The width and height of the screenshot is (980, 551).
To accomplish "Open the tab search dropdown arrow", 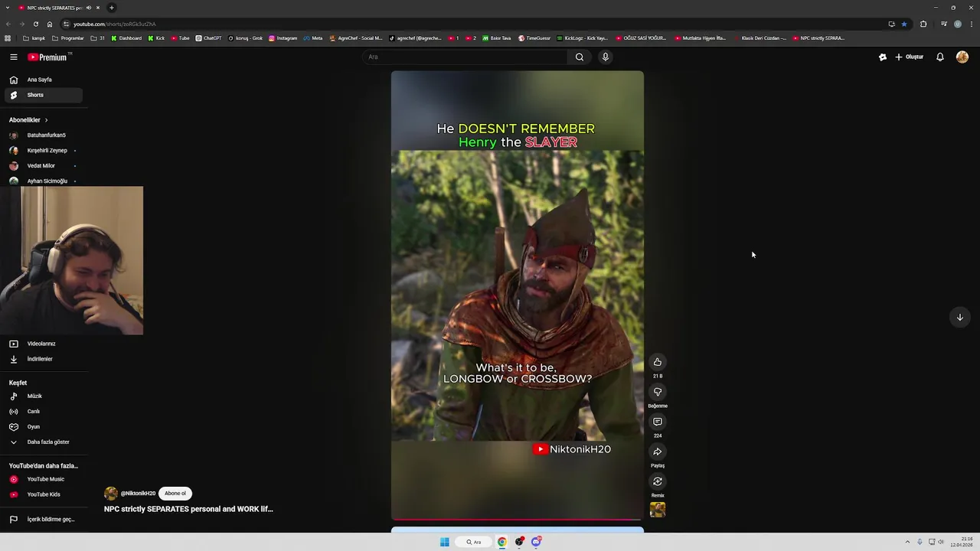I will point(7,8).
